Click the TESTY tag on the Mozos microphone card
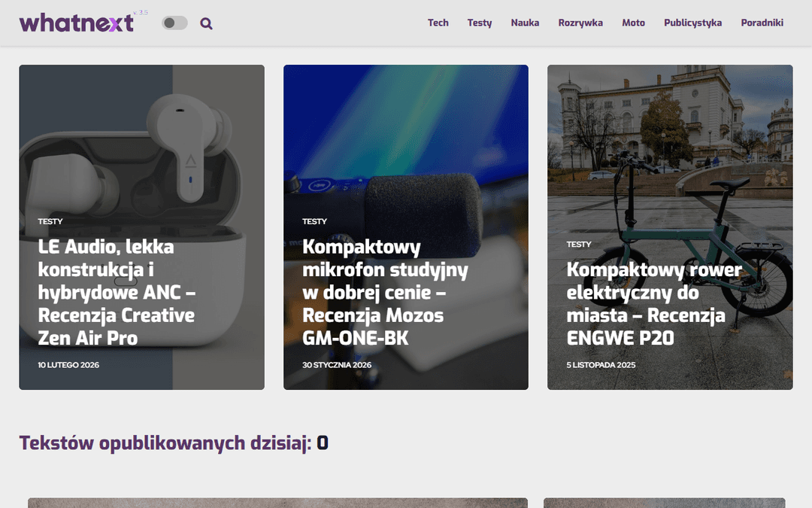This screenshot has height=508, width=812. (x=314, y=221)
